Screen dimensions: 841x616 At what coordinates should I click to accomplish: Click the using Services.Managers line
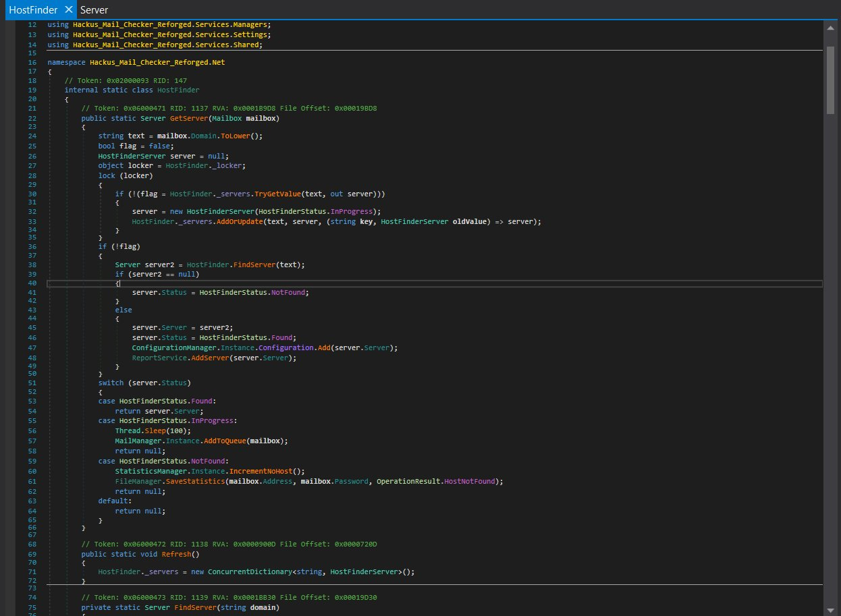[159, 24]
